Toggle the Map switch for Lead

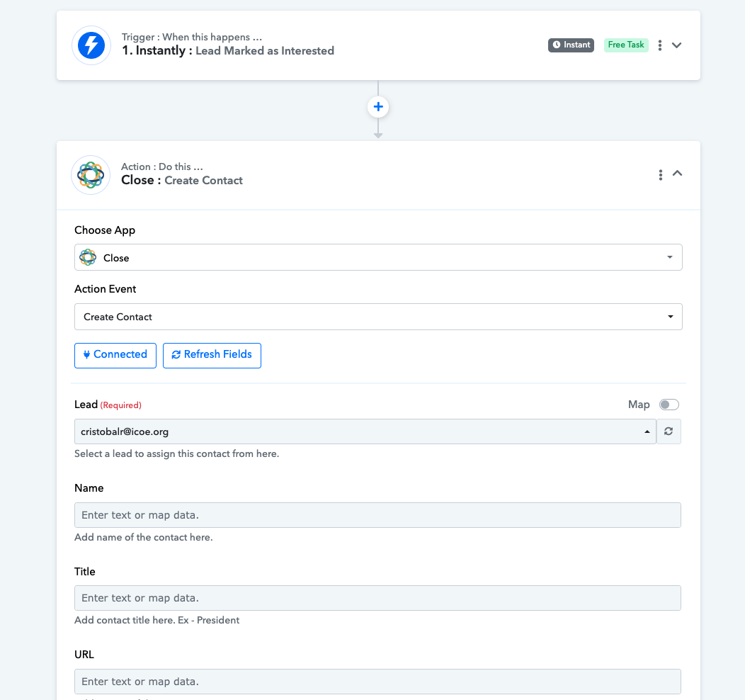coord(669,405)
